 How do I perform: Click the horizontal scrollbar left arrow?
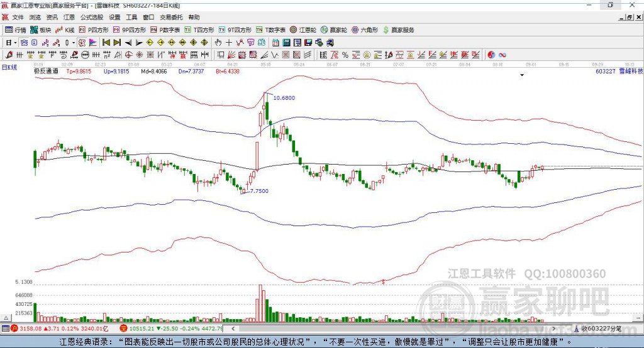point(233,329)
